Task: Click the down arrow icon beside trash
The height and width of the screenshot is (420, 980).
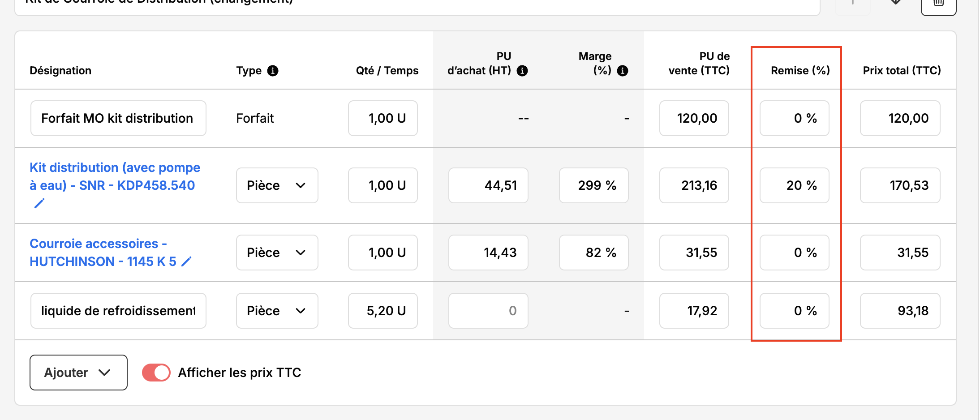Action: tap(896, 2)
